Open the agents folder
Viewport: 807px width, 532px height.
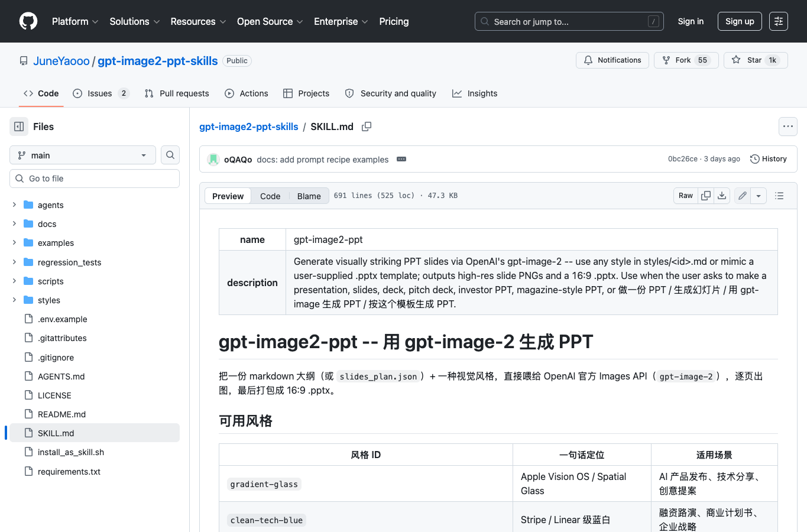click(51, 205)
